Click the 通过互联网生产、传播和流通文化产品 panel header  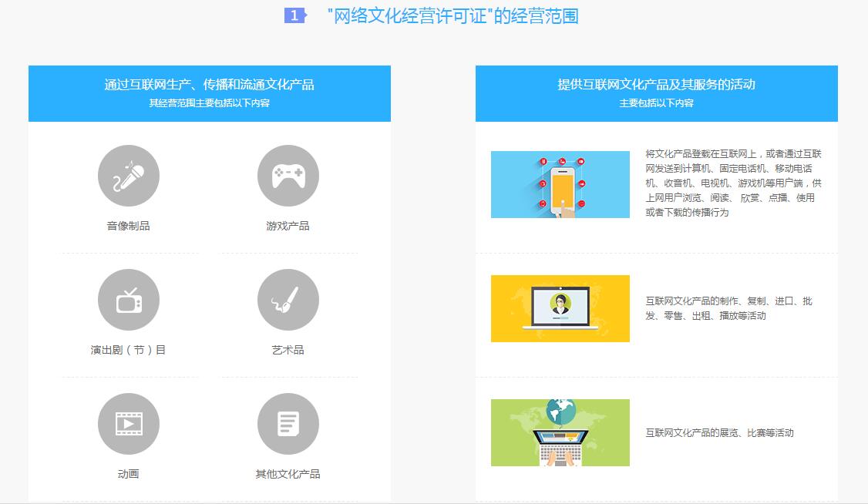click(209, 85)
